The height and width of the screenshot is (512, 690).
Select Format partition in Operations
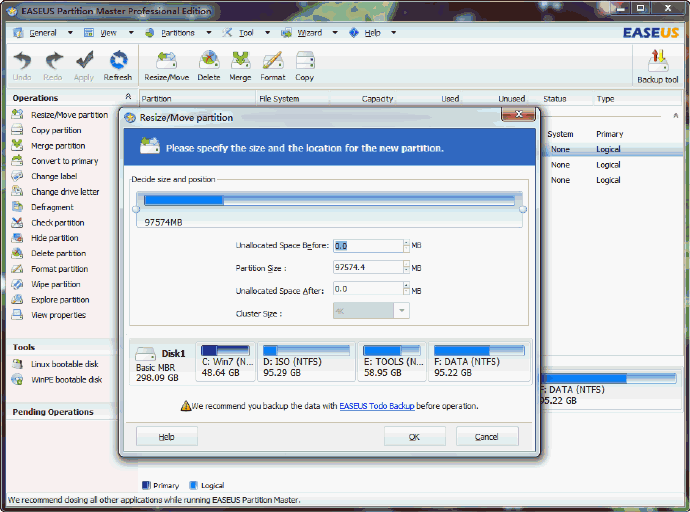(59, 269)
